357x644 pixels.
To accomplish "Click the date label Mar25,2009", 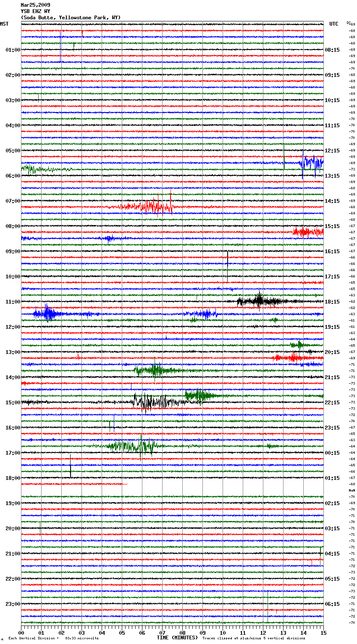I will (x=35, y=5).
